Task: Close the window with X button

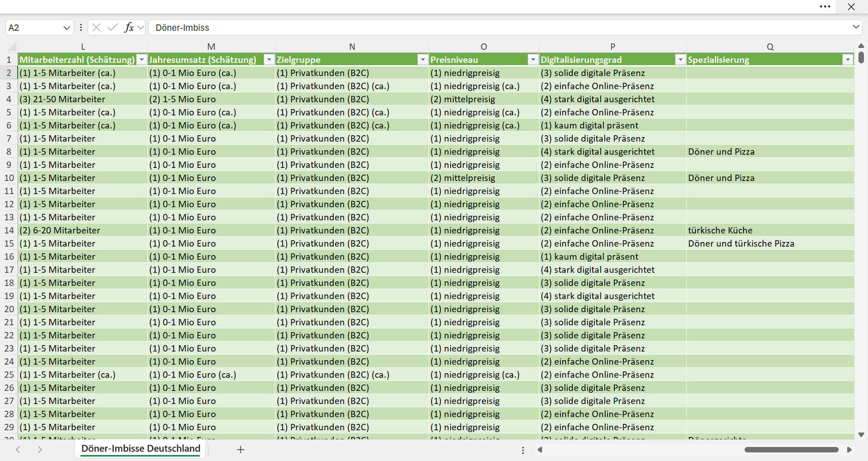Action: pos(851,7)
